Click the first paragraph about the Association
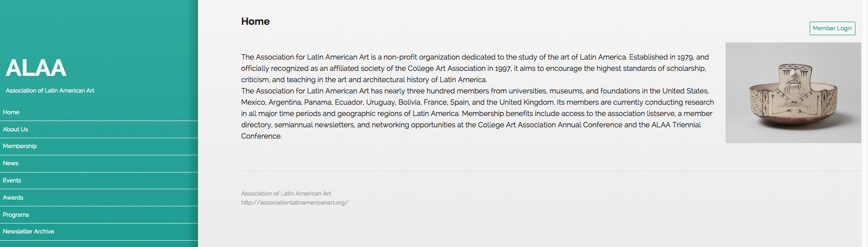Viewport: 868px width, 247px height. pos(475,68)
